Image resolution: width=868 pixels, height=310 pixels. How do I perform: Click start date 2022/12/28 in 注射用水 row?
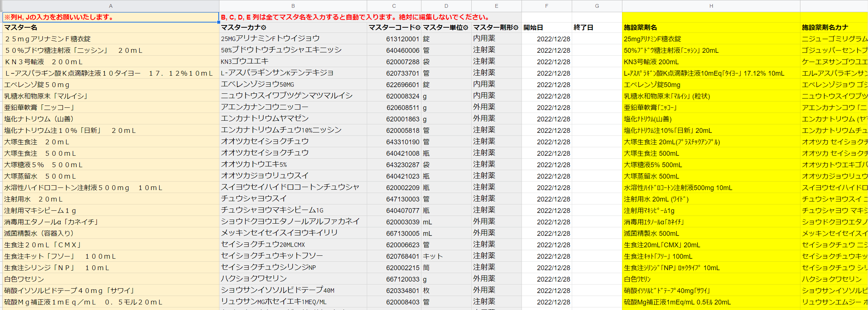coord(553,199)
